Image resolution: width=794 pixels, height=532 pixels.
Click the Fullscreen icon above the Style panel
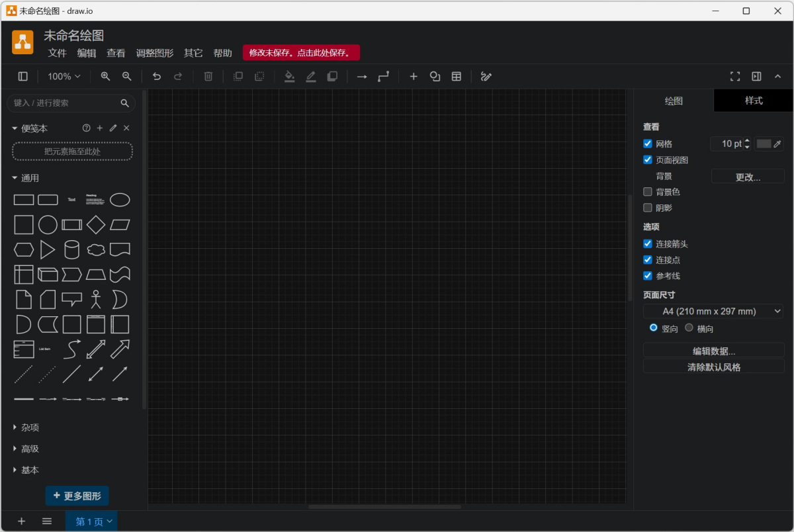click(735, 76)
